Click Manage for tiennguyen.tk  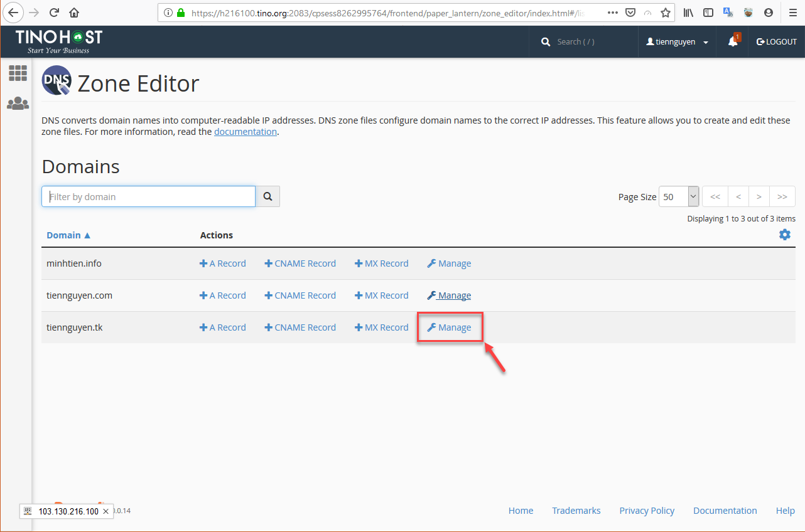(449, 327)
